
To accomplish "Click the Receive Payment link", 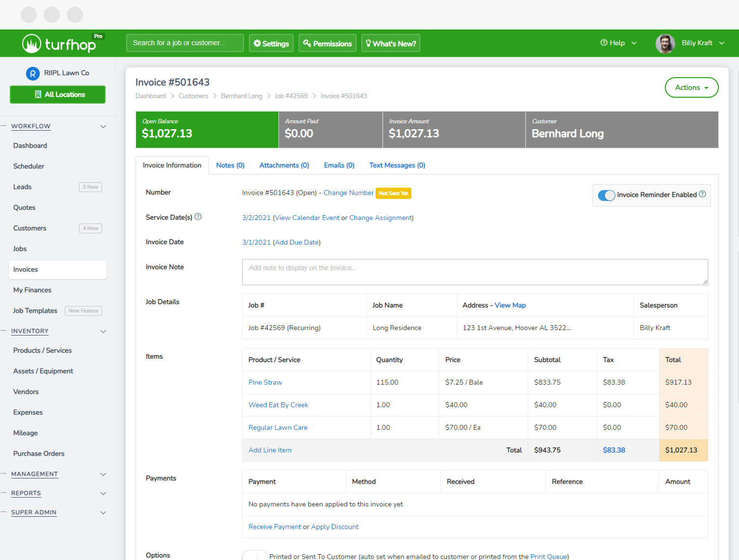I will click(274, 527).
